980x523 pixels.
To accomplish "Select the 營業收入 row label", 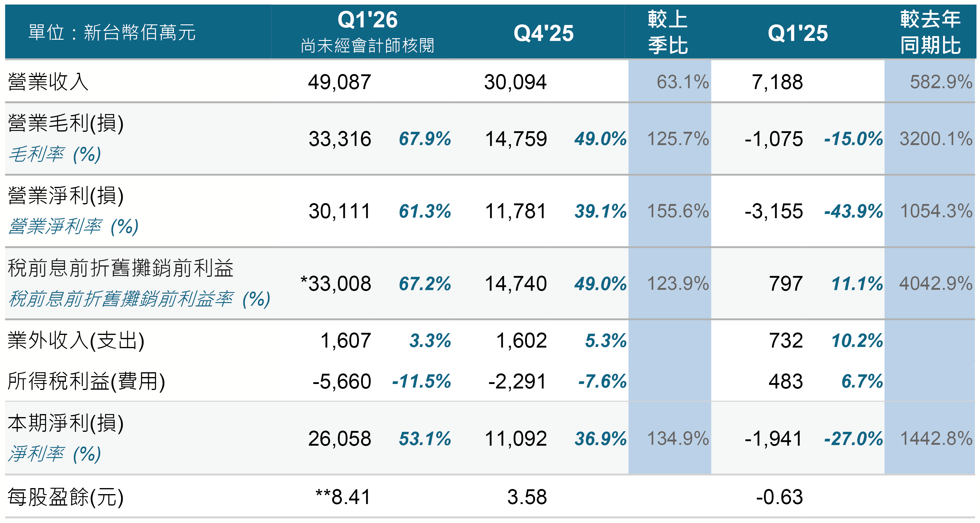I will click(48, 82).
